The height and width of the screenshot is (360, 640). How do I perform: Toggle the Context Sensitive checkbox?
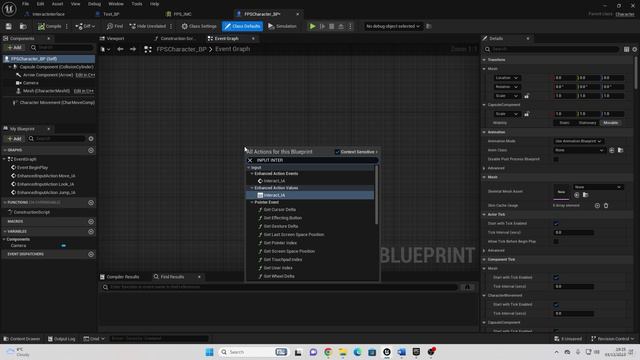point(337,152)
